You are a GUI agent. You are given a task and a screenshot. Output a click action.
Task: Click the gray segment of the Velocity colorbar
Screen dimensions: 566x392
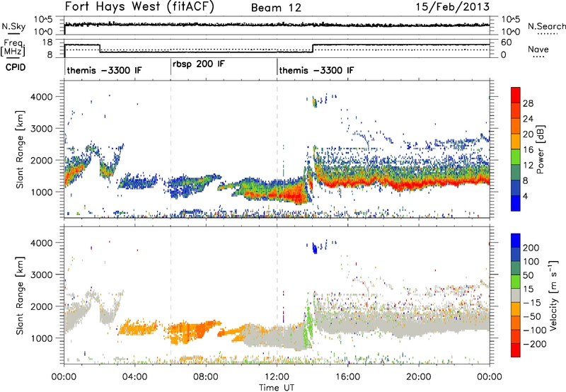[516, 295]
